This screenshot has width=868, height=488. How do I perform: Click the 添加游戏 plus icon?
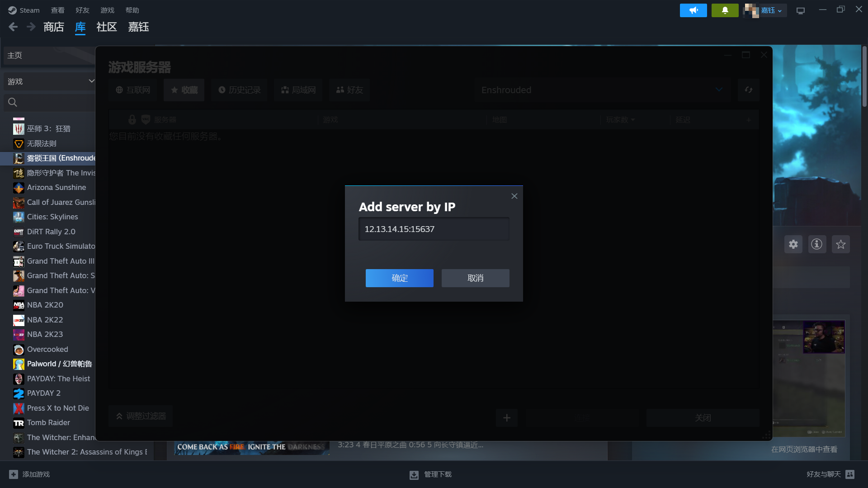(x=14, y=474)
